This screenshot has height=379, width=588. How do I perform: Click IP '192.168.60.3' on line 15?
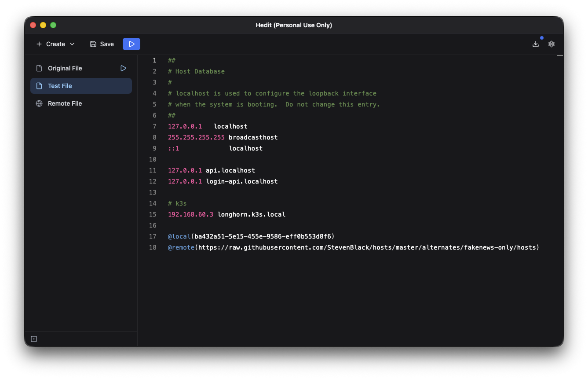190,214
